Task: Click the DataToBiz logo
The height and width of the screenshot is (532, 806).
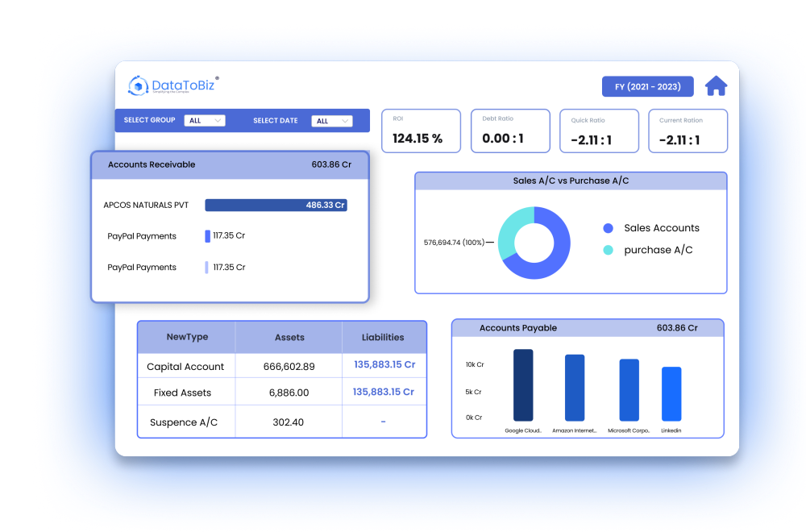Action: [x=173, y=86]
